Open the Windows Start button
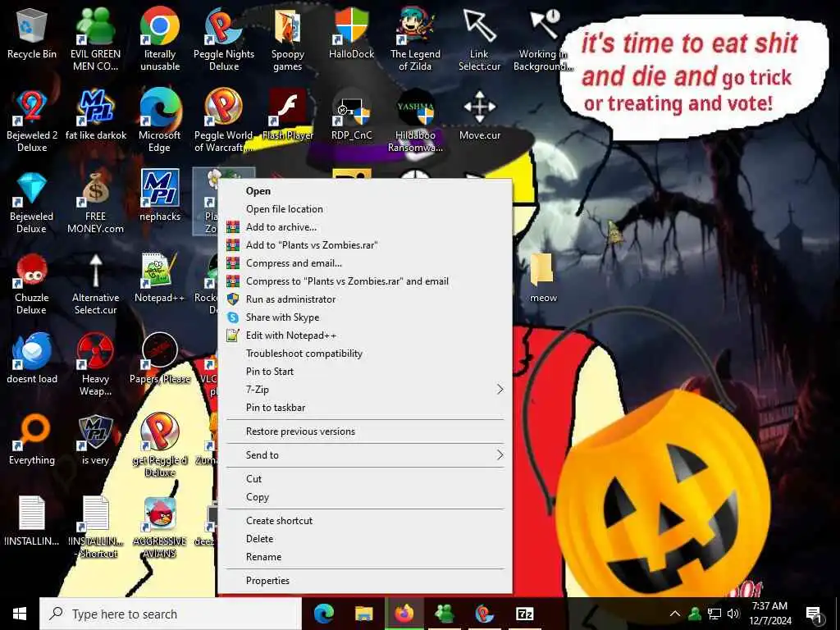Image resolution: width=840 pixels, height=630 pixels. (x=20, y=614)
